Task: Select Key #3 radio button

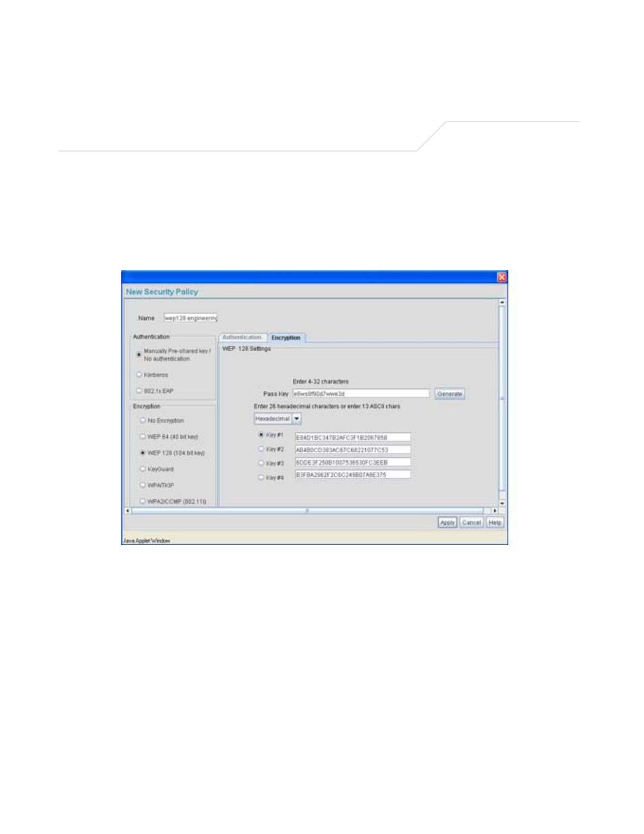Action: click(261, 463)
